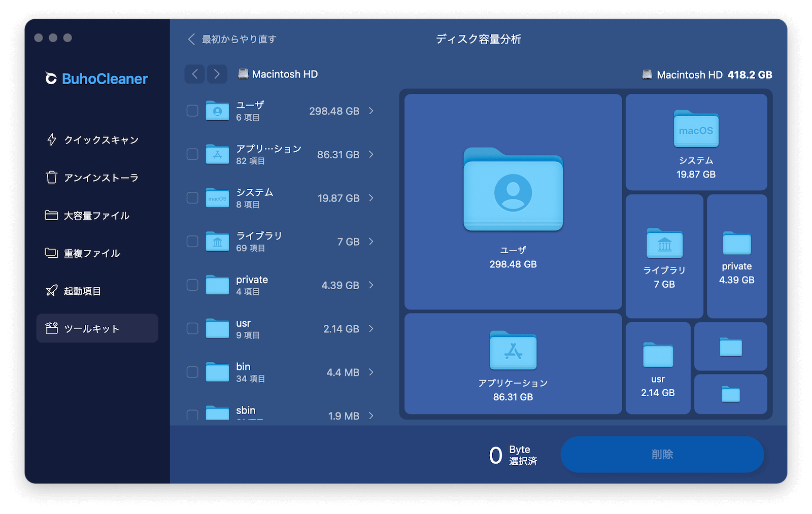Select the ユーザ 298.48 GB treemap tile
The height and width of the screenshot is (514, 812).
[x=513, y=201]
